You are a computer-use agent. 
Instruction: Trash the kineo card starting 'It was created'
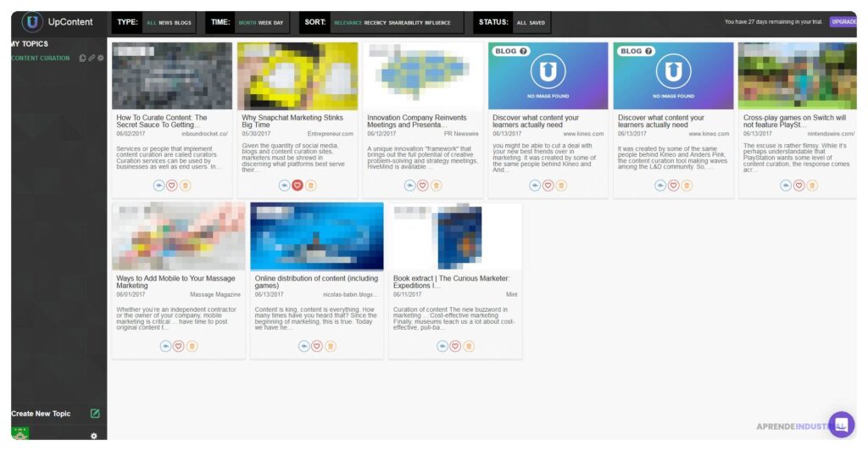click(687, 186)
